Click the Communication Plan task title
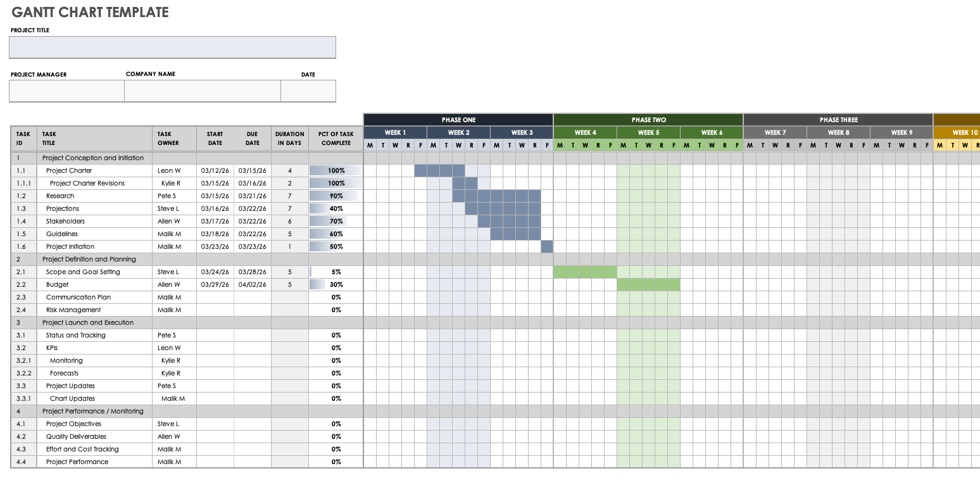The height and width of the screenshot is (485, 980). click(79, 297)
